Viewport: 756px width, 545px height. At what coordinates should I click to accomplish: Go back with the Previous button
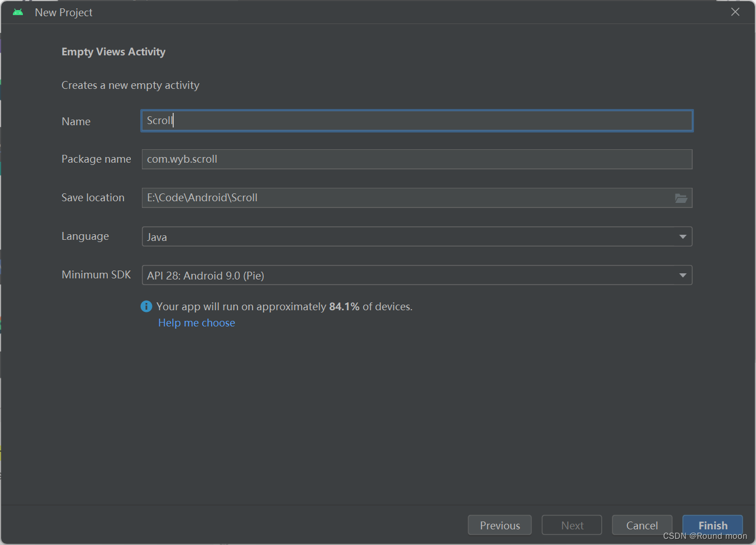500,525
